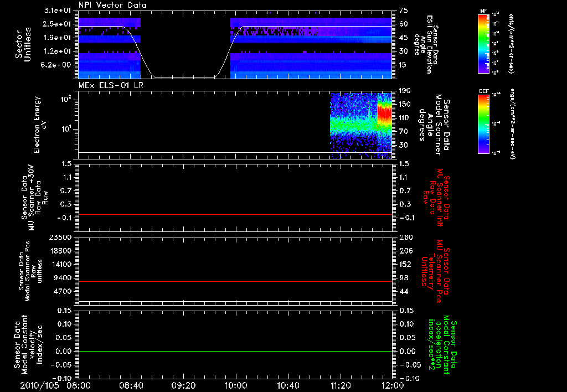The width and height of the screenshot is (567, 392).
Task: Select the 'NPI Vector Data' panel title
Action: [112, 5]
